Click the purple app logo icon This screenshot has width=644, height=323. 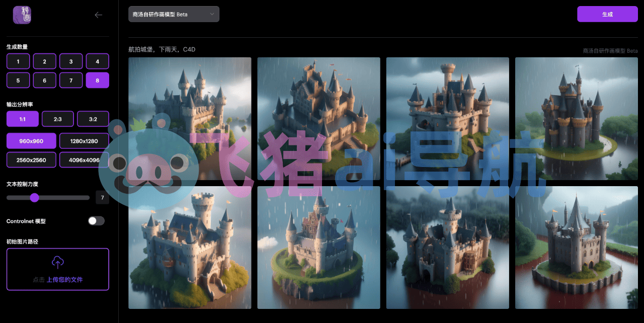click(x=22, y=15)
